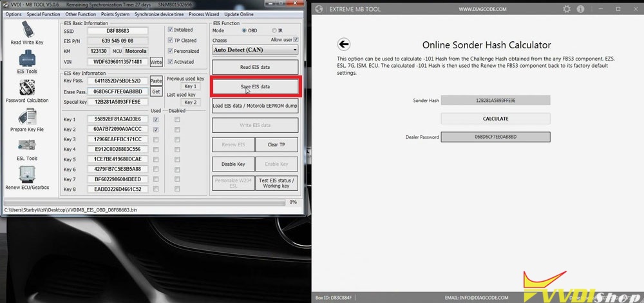This screenshot has width=644, height=303.
Task: Click the MCU value Motorola
Action: [x=135, y=52]
